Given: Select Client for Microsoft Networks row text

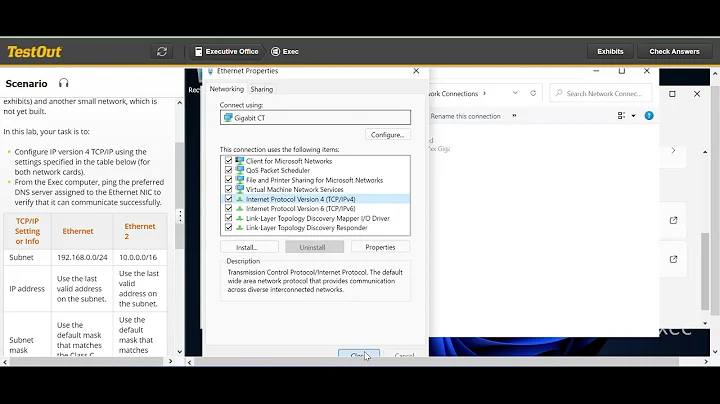Looking at the screenshot, I should [289, 161].
